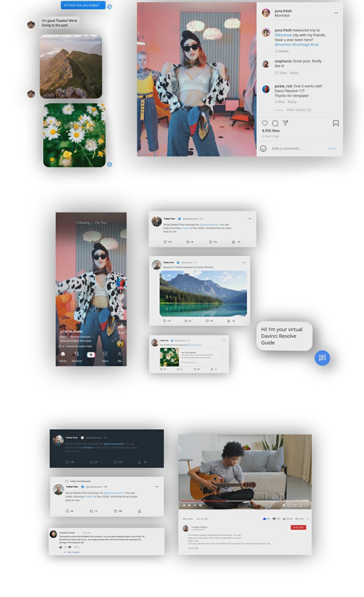Screen dimensions: 364x597
Task: Open three-dot menu on daisy link tweet
Action: click(224, 340)
